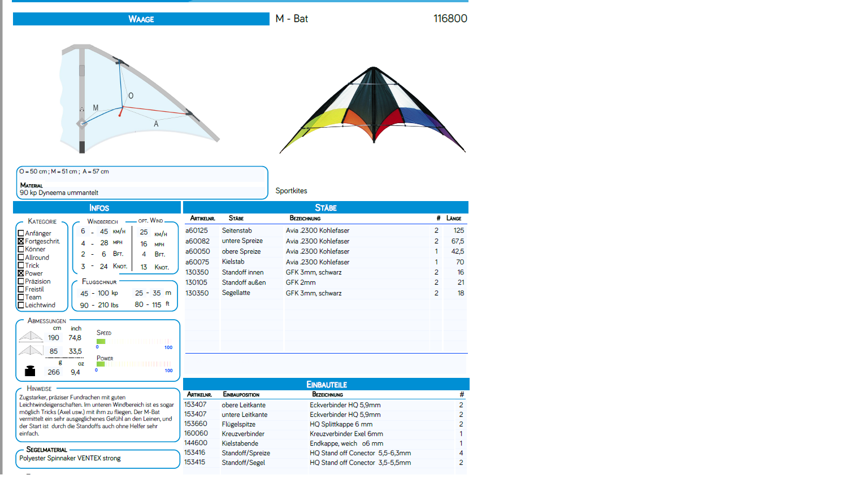Image resolution: width=868 pixels, height=488 pixels.
Task: Select the Waage section header
Action: (x=141, y=19)
